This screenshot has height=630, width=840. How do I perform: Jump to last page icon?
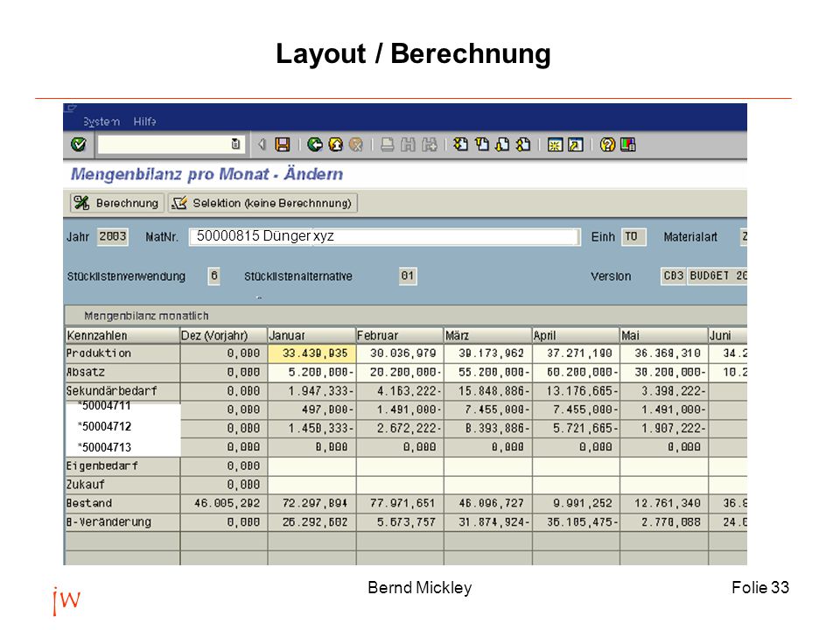(523, 144)
